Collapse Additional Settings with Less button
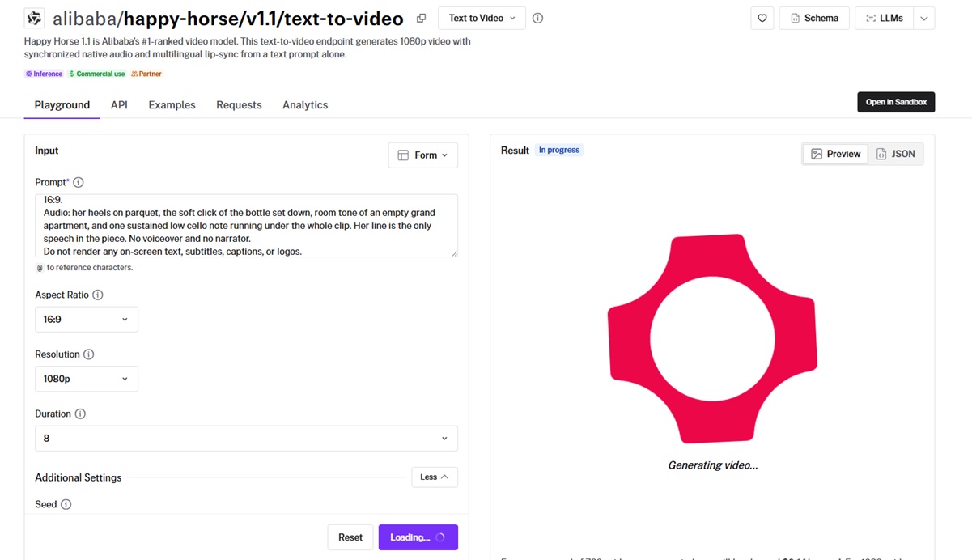Viewport: 972px width, 560px height. pyautogui.click(x=435, y=477)
